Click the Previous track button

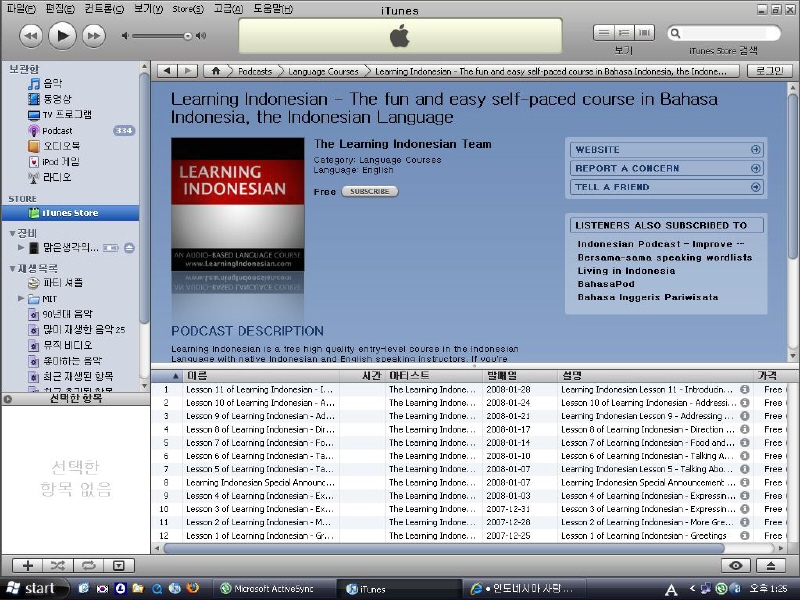click(x=30, y=36)
